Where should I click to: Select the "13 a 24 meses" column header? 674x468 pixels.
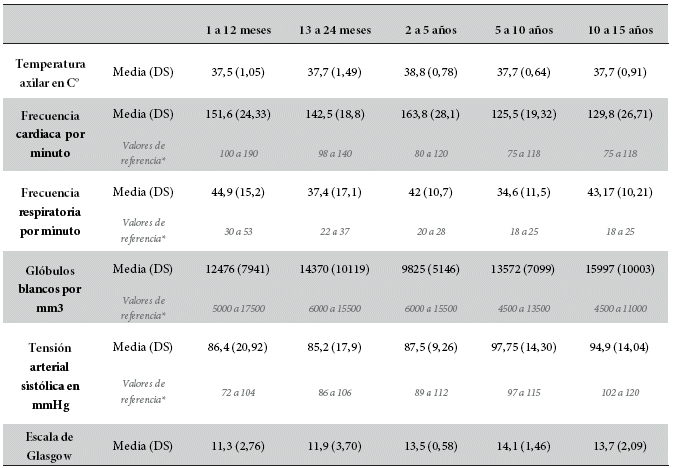click(x=334, y=30)
